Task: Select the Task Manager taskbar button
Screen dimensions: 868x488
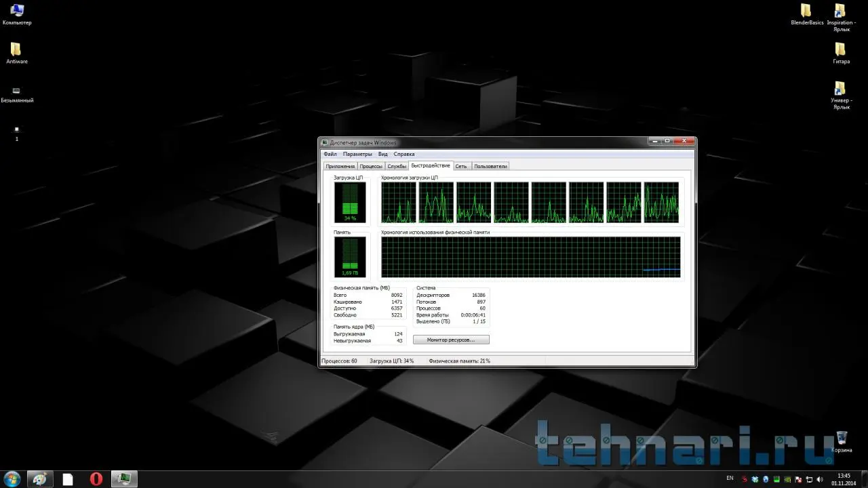Action: click(125, 479)
